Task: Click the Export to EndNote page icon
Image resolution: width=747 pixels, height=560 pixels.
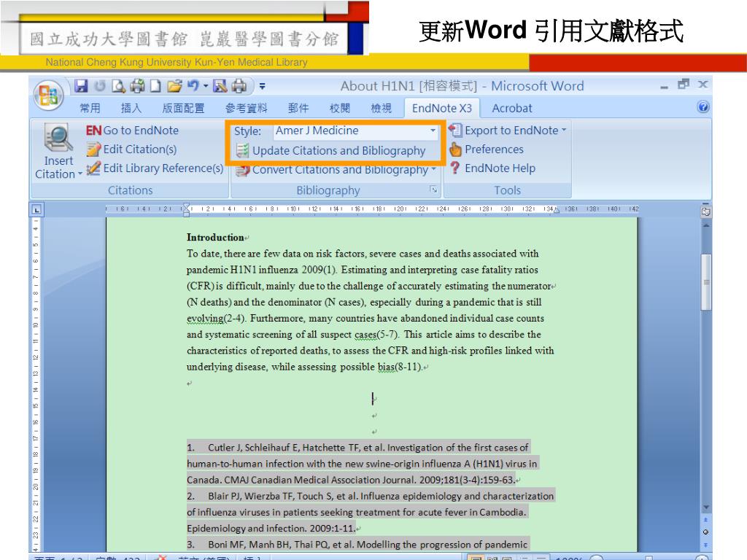Action: pos(455,130)
